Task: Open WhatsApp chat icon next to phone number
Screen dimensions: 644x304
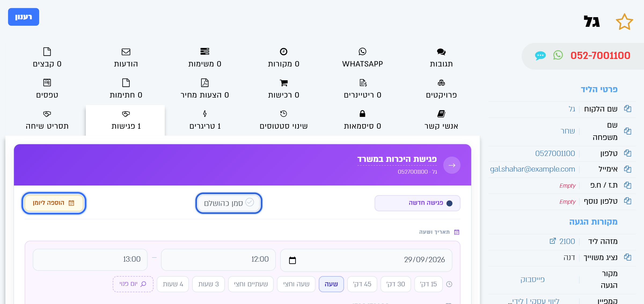Action: pos(558,55)
